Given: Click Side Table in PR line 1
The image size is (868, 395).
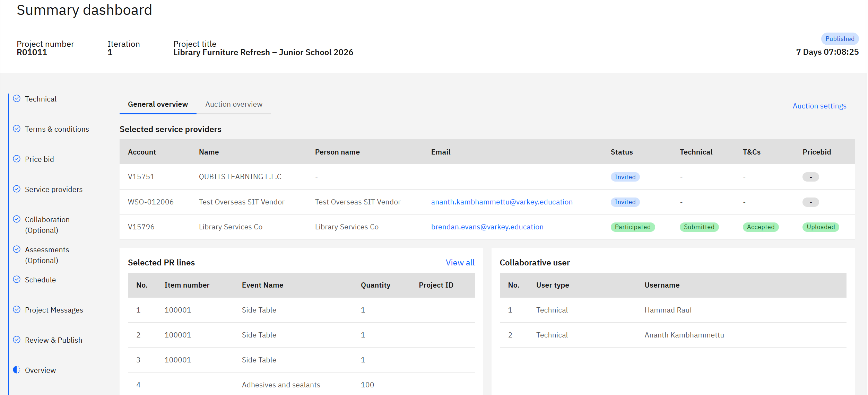Looking at the screenshot, I should click(259, 310).
